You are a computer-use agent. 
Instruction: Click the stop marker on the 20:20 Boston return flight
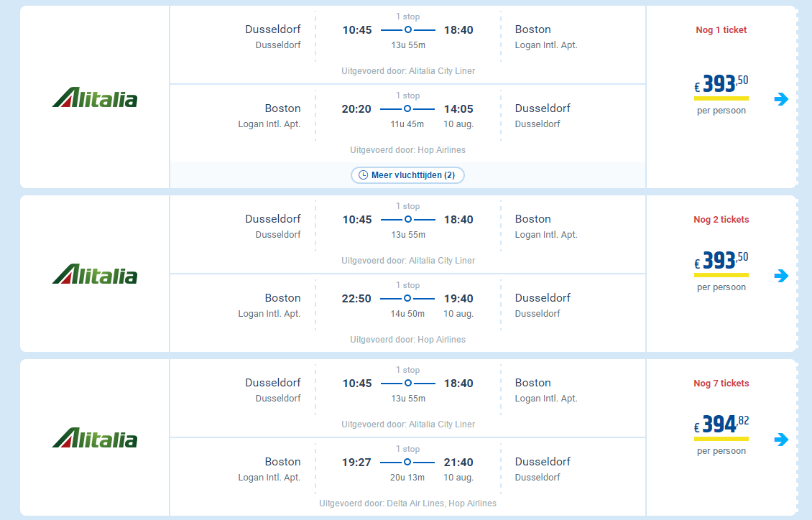407,108
